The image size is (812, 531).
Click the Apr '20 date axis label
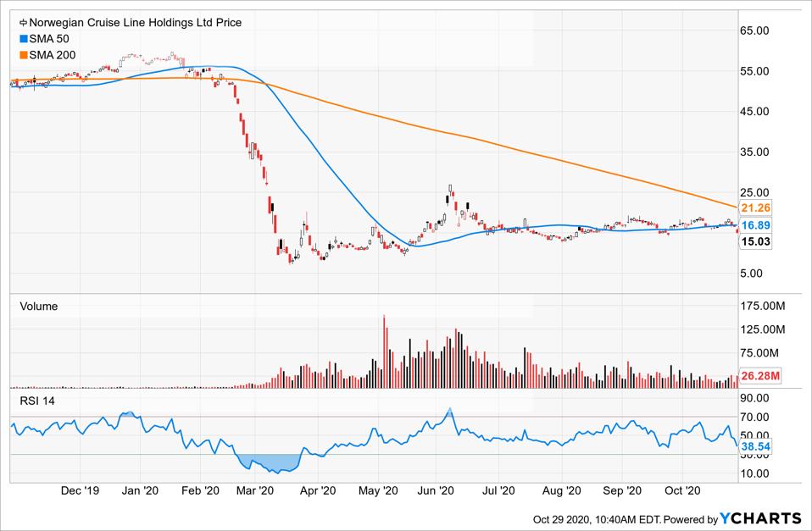(x=318, y=490)
